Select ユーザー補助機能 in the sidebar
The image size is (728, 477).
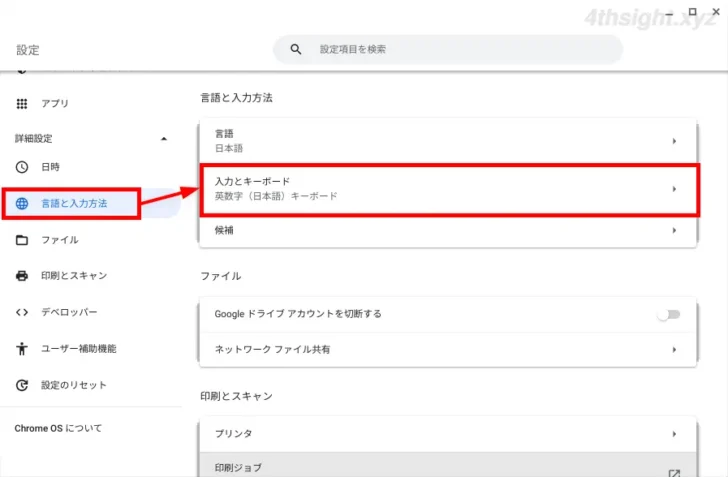[x=78, y=348]
